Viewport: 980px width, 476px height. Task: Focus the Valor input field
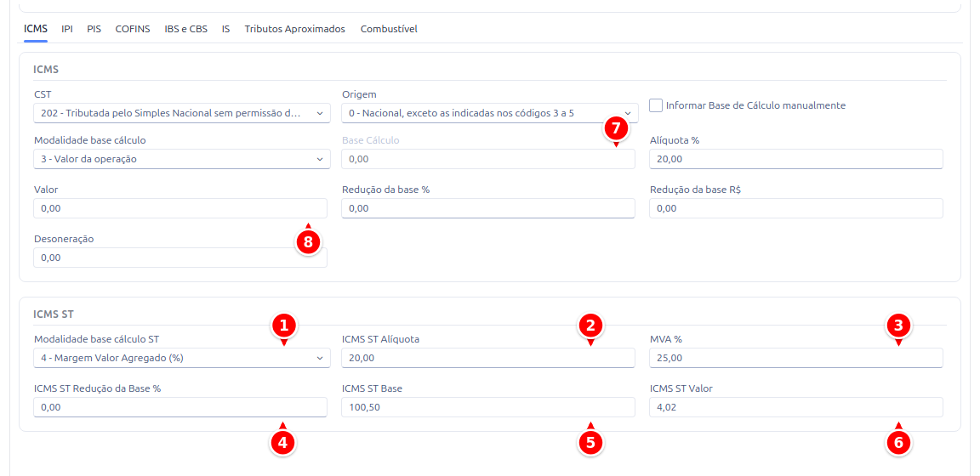tap(180, 208)
